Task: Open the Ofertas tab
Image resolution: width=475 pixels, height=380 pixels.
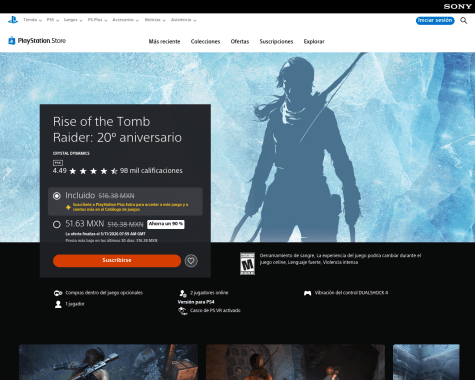Action: tap(240, 42)
